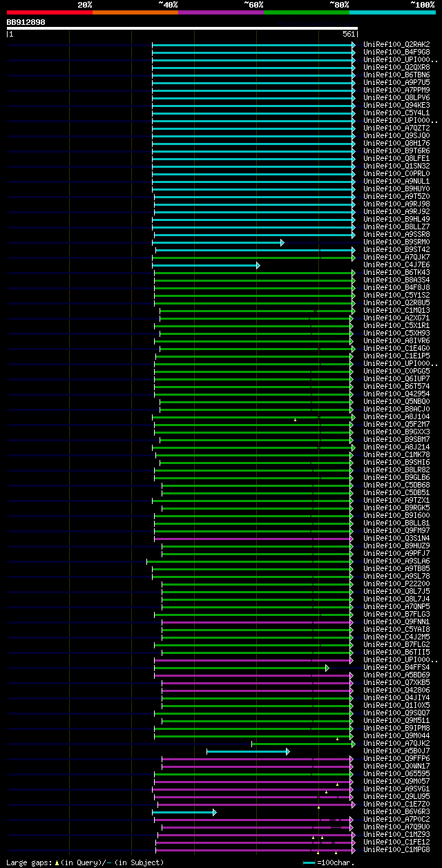Select the UniRef100_B9T6R6 label
Viewport: 442px width, 868px height.
pos(396,151)
